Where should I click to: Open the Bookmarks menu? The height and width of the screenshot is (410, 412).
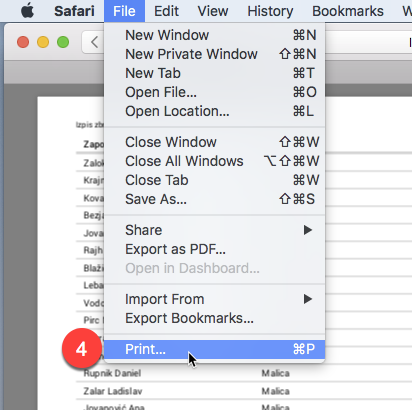point(348,11)
